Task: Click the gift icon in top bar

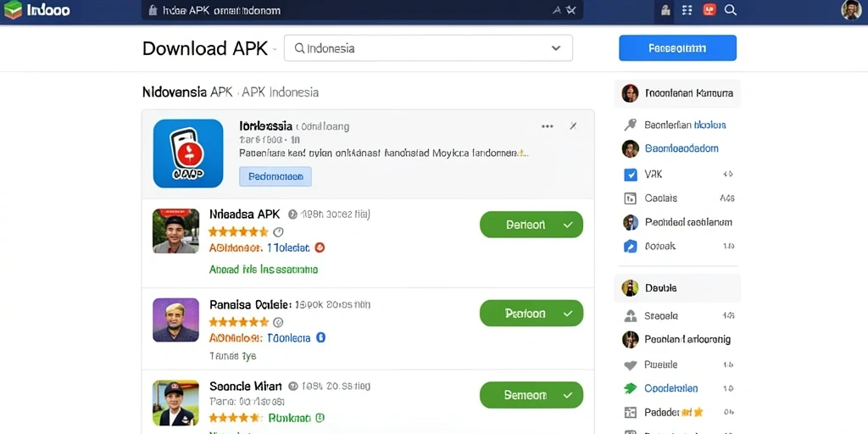Action: 666,10
